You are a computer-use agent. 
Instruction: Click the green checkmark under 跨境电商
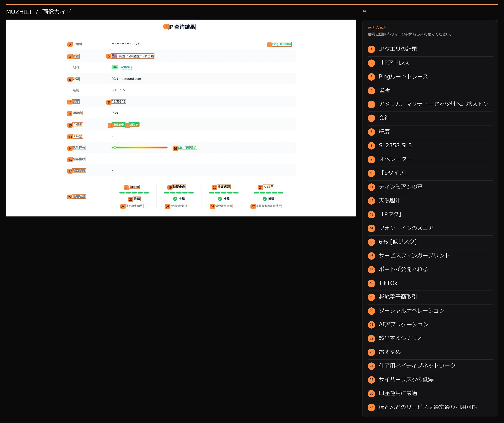click(175, 199)
